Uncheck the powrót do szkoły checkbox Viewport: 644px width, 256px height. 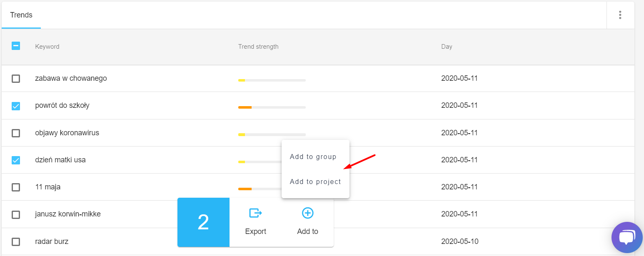(x=16, y=106)
